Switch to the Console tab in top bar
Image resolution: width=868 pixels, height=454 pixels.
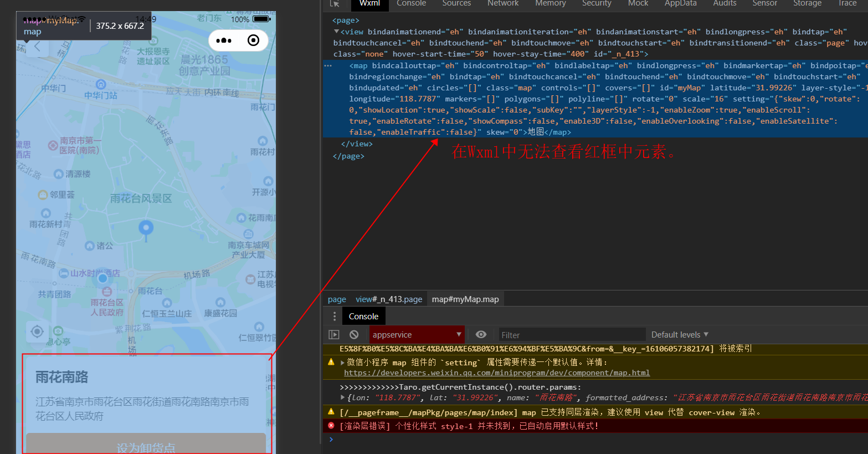tap(411, 3)
